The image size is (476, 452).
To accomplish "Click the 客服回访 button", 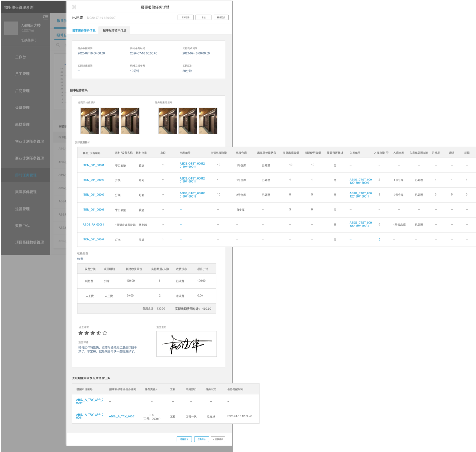I will click(x=184, y=439).
